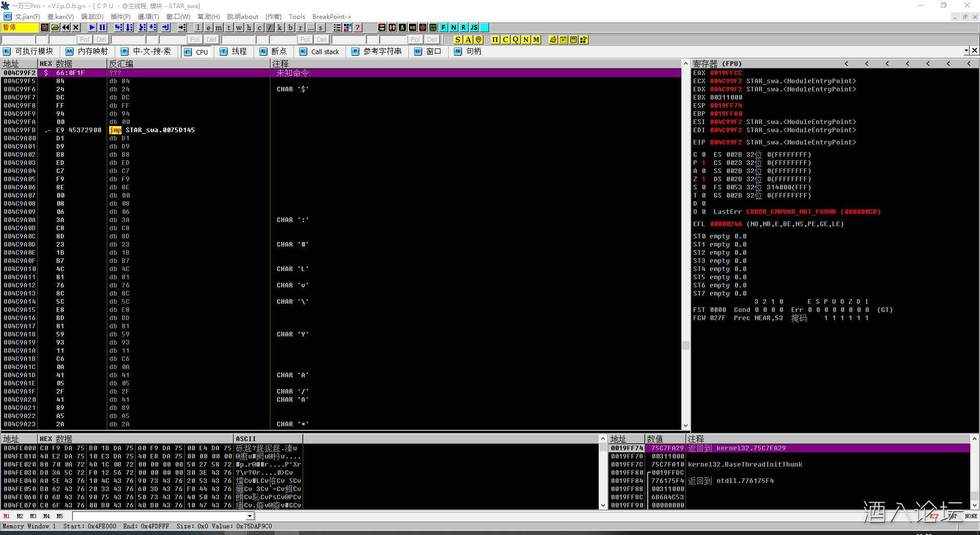Click the first Fol button

[84, 40]
